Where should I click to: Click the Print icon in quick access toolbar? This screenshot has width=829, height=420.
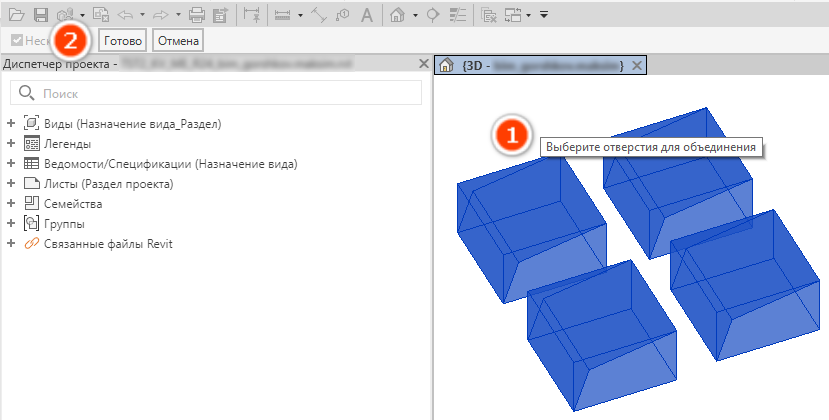click(x=197, y=15)
